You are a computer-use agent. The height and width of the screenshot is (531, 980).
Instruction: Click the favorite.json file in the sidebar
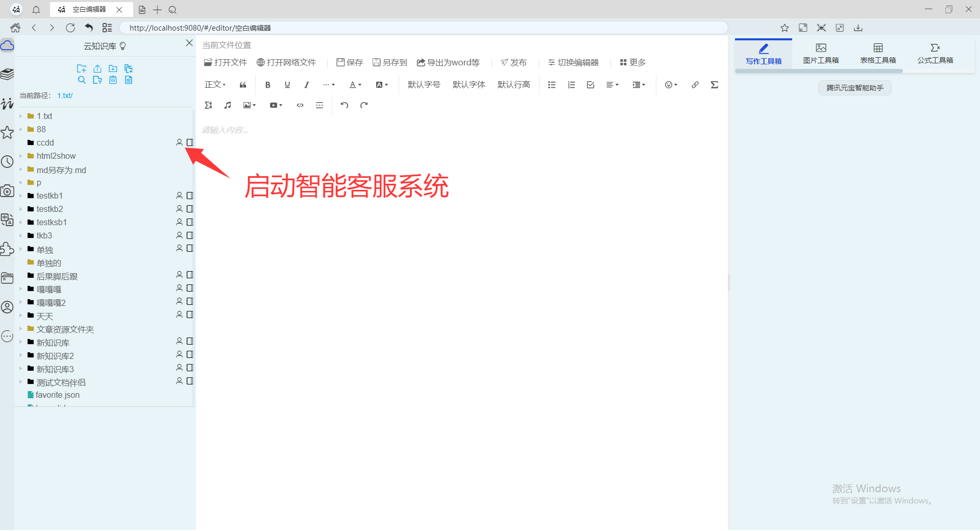pos(57,395)
